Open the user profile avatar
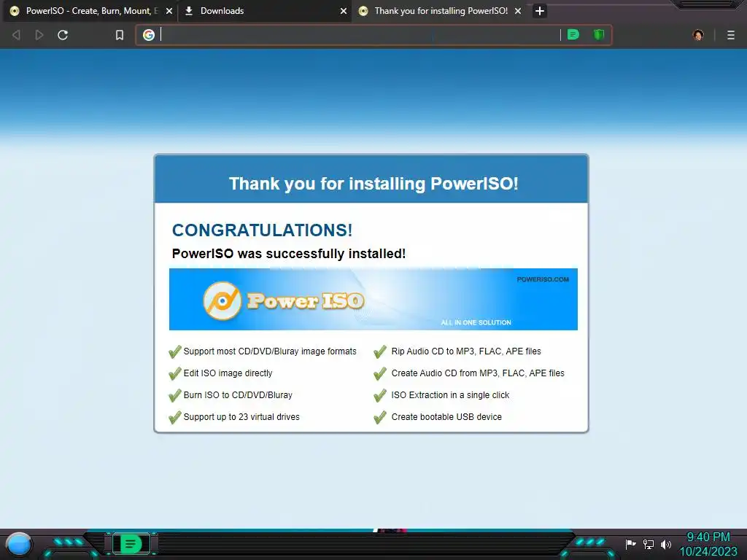This screenshot has height=560, width=747. point(698,35)
